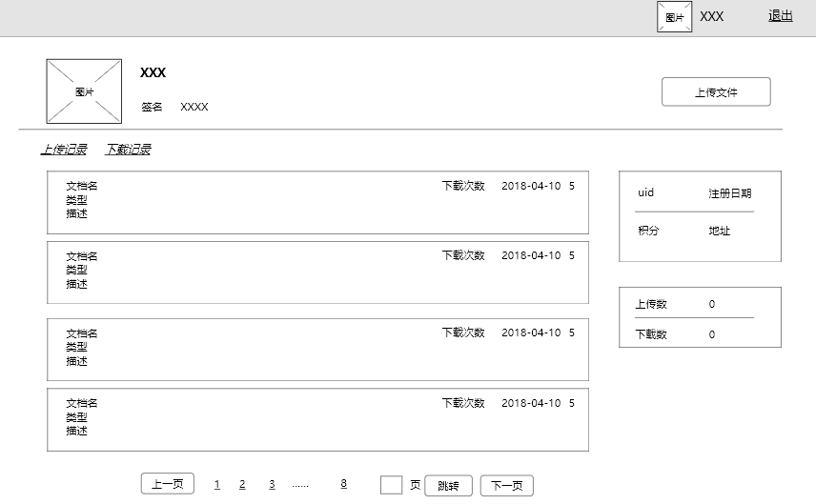Open page 3 in pagination

click(x=272, y=485)
